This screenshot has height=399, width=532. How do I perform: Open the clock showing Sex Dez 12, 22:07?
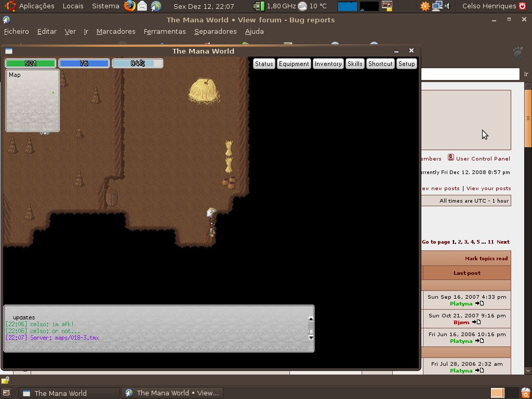204,6
